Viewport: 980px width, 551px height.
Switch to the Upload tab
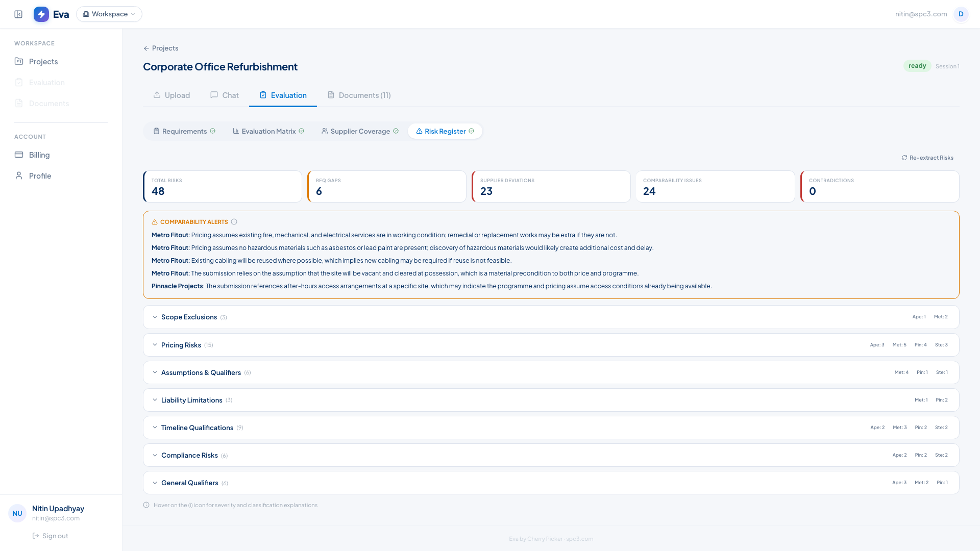(171, 95)
